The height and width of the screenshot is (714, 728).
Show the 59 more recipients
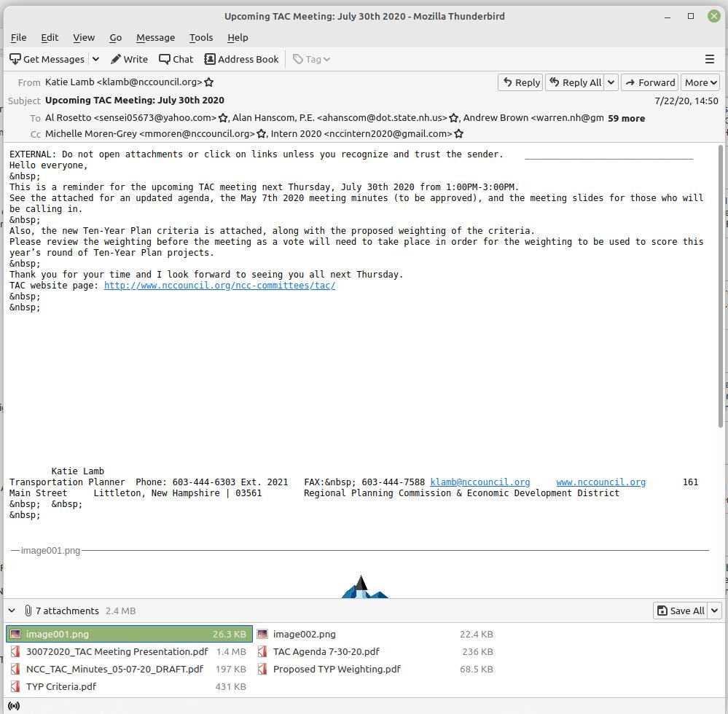(626, 118)
